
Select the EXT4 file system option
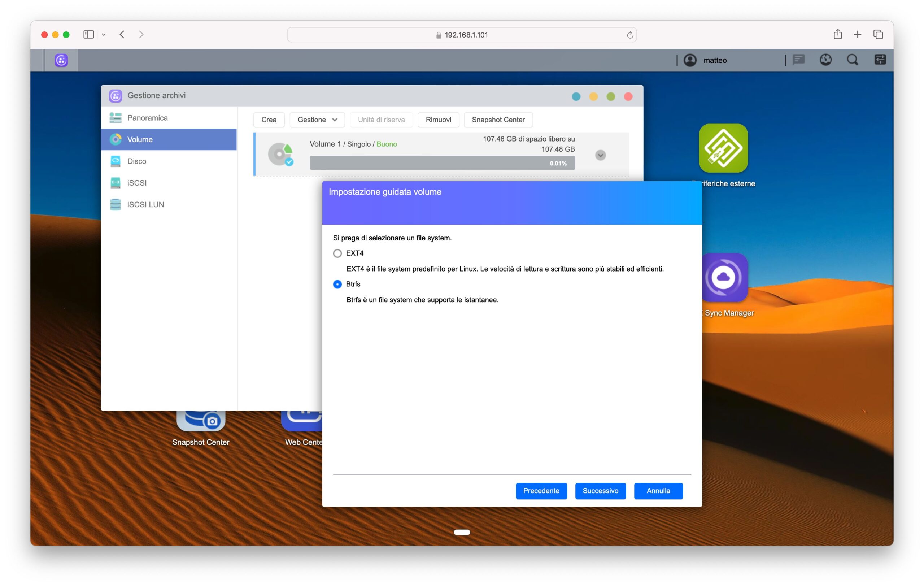[x=337, y=253]
